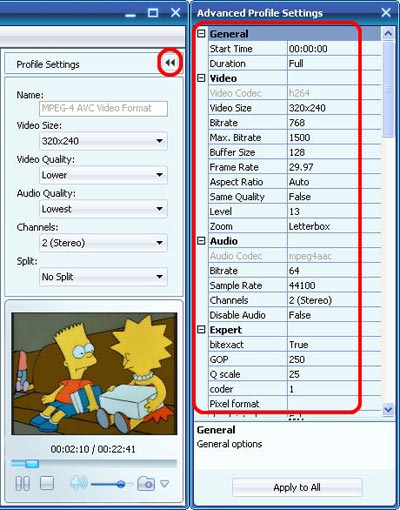400x510 pixels.
Task: Minimize the main window
Action: 130,14
